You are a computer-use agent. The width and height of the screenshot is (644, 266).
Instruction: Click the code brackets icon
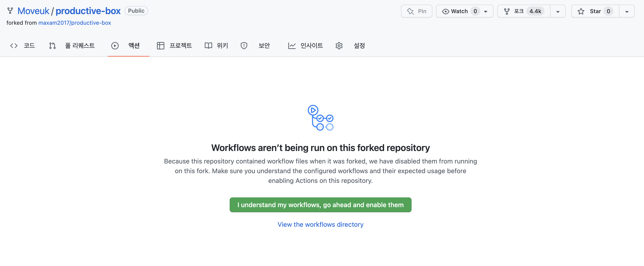(x=14, y=45)
